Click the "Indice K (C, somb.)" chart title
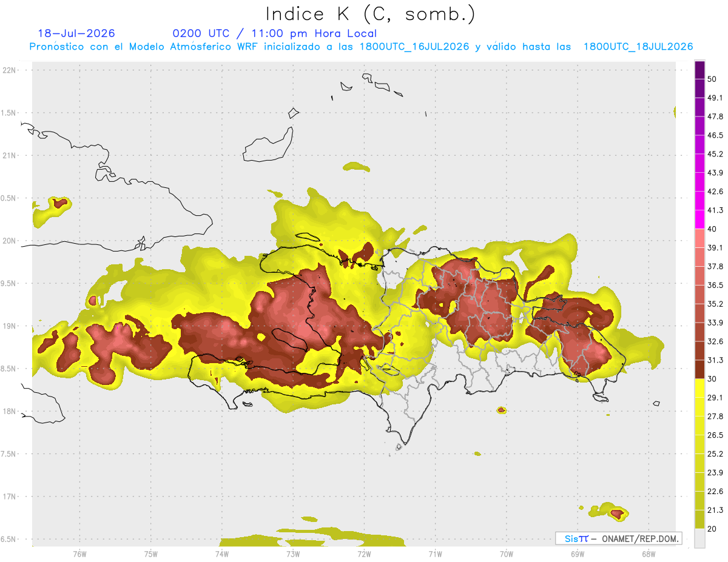This screenshot has width=728, height=562. click(x=371, y=14)
